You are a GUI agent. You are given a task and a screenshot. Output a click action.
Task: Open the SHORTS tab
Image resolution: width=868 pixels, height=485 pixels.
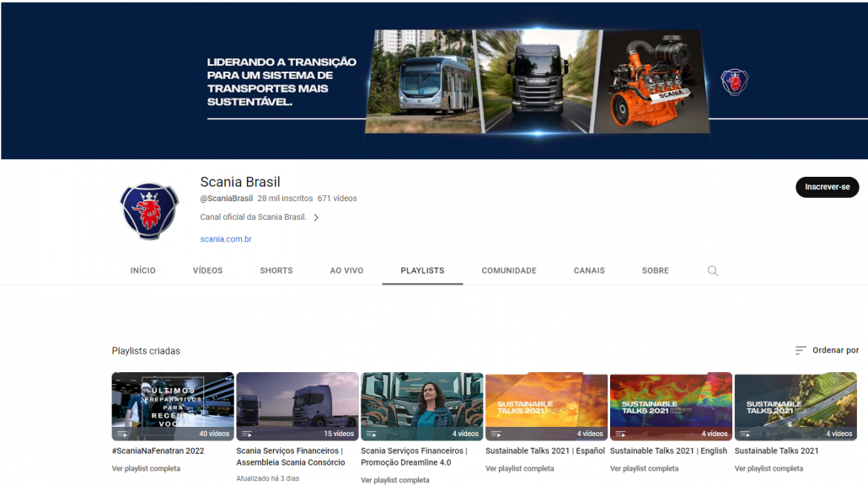pos(276,270)
